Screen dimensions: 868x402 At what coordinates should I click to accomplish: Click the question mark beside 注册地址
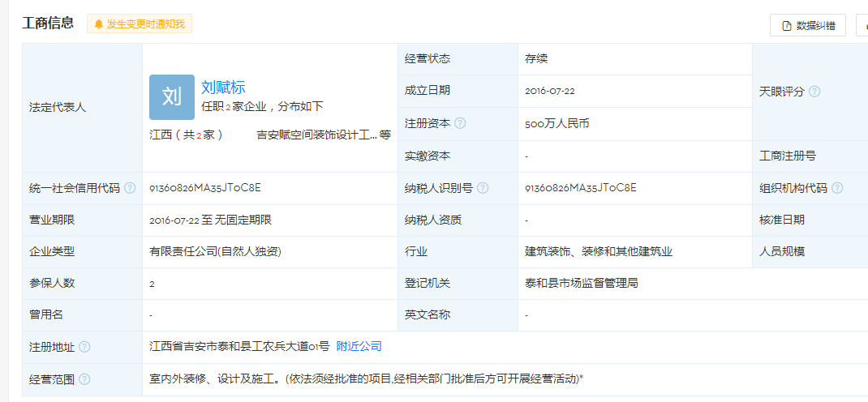(x=84, y=347)
